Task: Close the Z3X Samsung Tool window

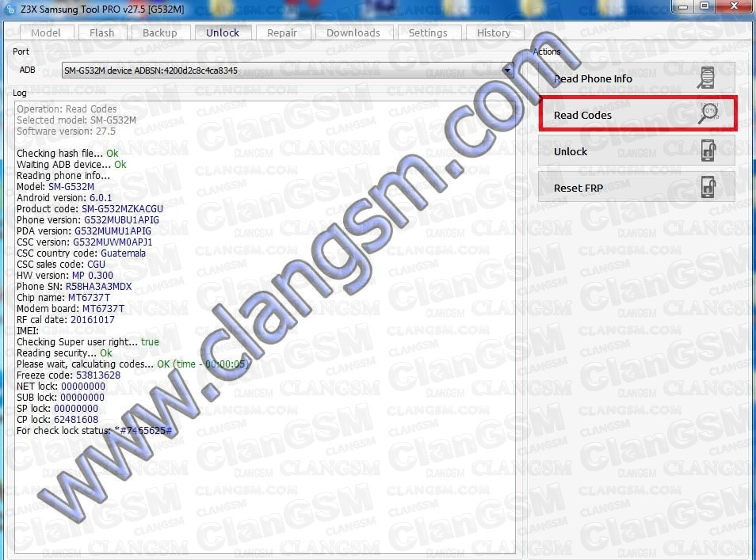Action: (x=734, y=7)
